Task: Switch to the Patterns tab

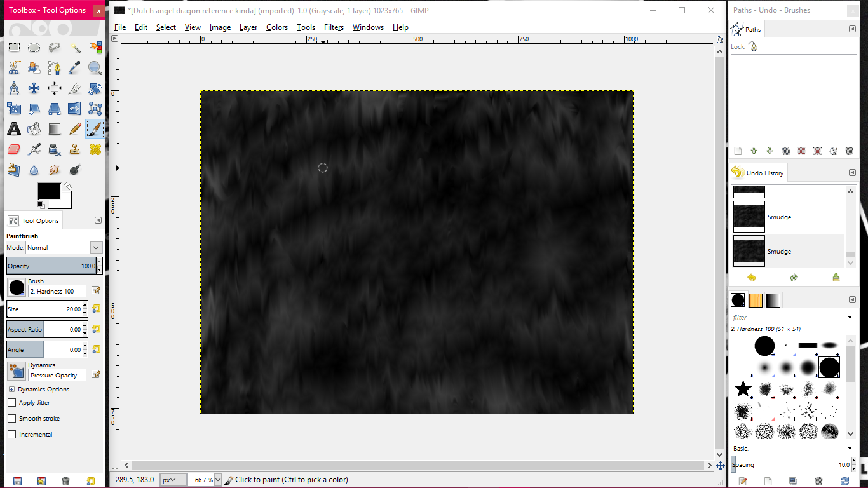Action: click(x=756, y=301)
